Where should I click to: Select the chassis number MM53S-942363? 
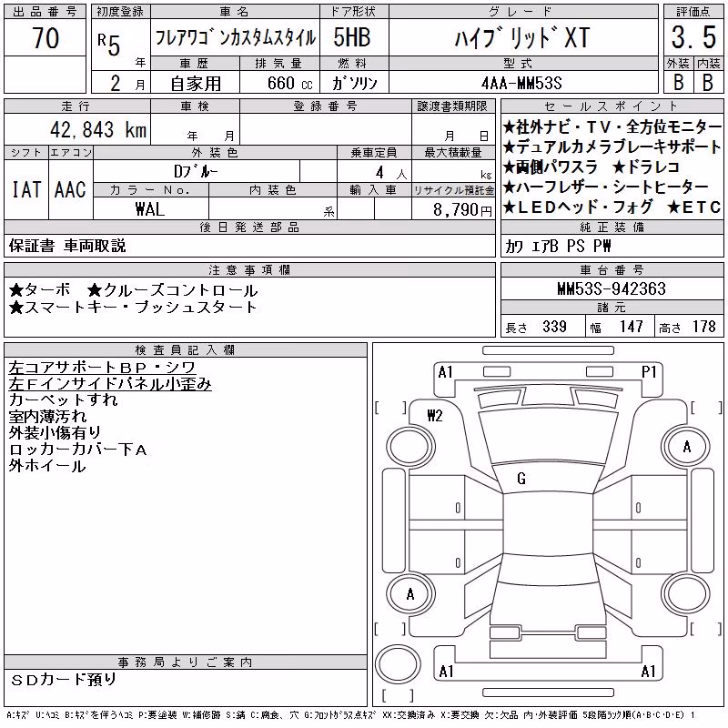[x=612, y=288]
